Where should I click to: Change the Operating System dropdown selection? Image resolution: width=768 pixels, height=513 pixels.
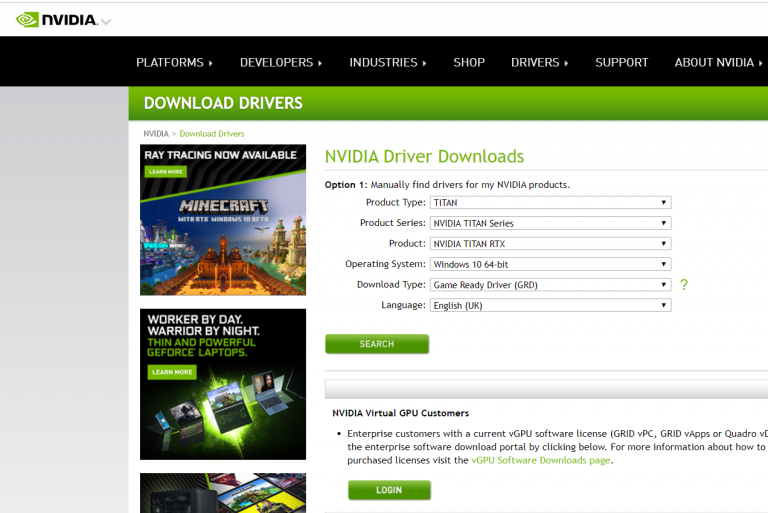tap(550, 264)
